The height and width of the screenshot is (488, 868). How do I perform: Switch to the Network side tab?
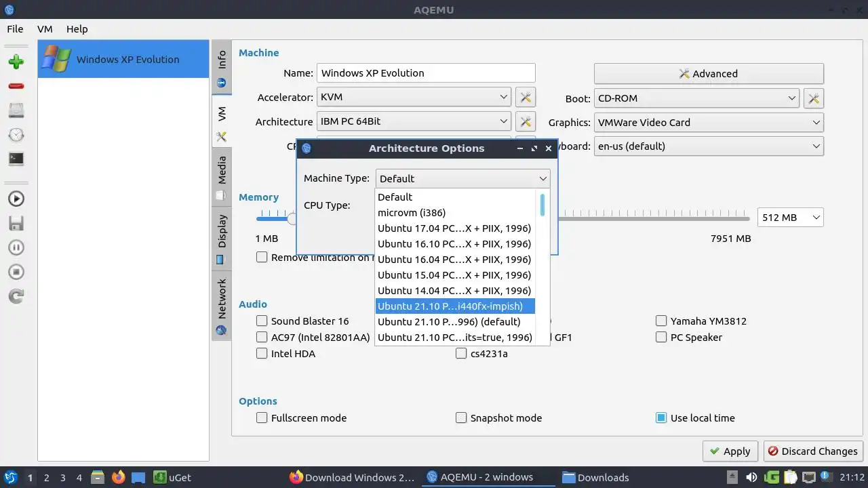pos(221,306)
